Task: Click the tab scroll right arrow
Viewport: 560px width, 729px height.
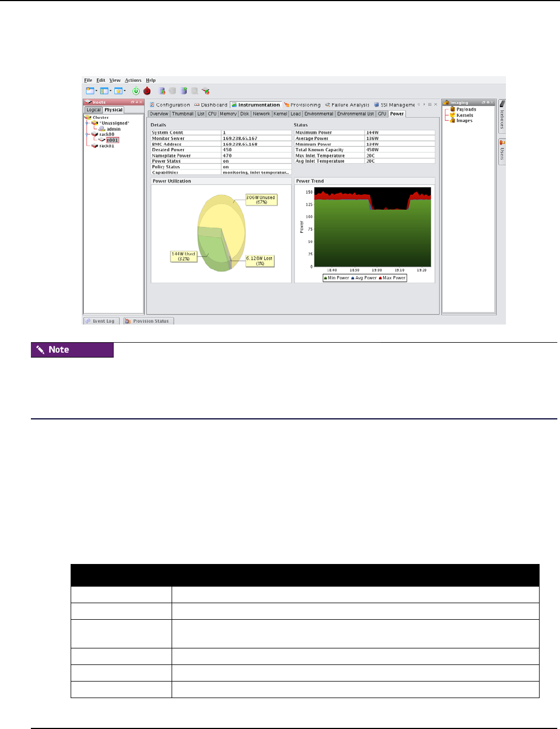Action: tap(424, 104)
